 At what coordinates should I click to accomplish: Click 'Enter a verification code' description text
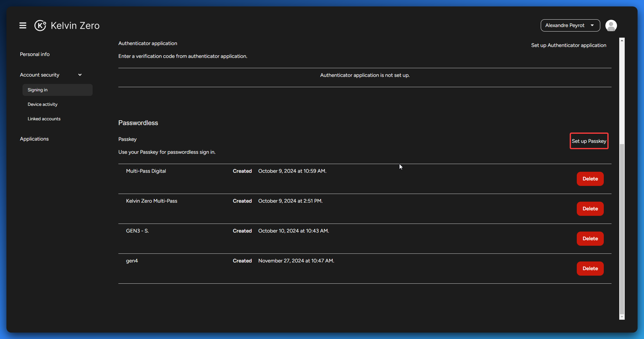(x=183, y=56)
